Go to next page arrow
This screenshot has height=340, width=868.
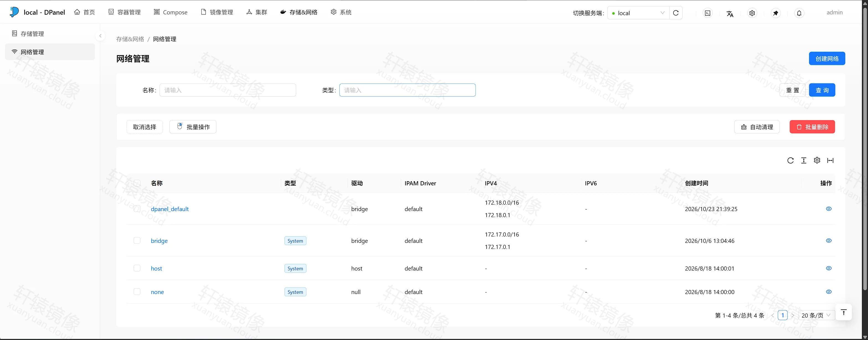click(x=792, y=315)
